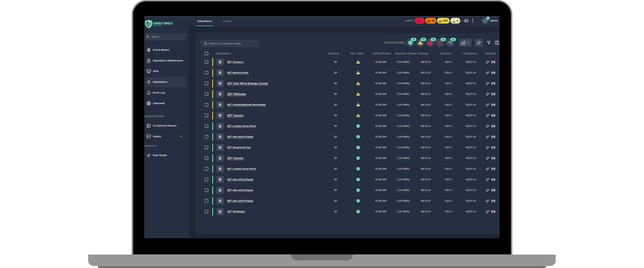
Task: Check the SET Ventura I row
Action: point(207,62)
